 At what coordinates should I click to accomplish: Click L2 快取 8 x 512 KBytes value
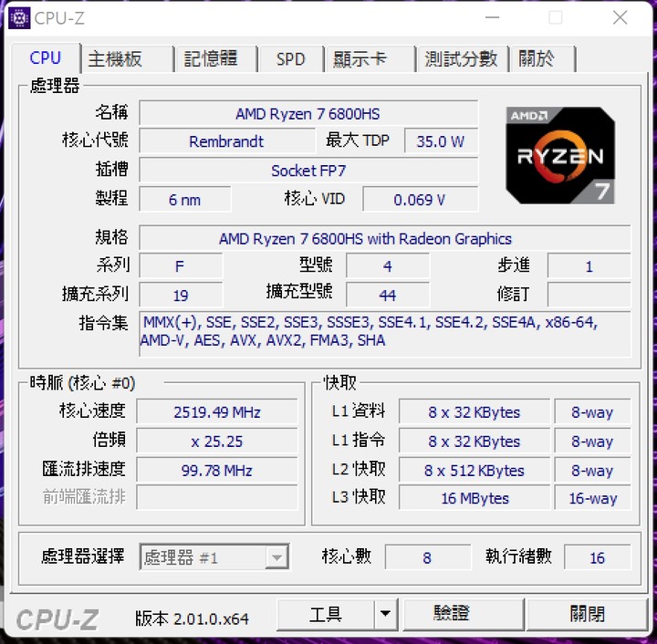coord(474,470)
